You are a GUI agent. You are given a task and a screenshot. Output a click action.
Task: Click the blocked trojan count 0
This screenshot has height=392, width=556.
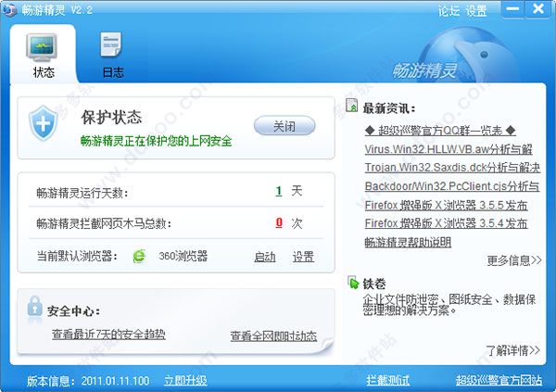click(279, 222)
